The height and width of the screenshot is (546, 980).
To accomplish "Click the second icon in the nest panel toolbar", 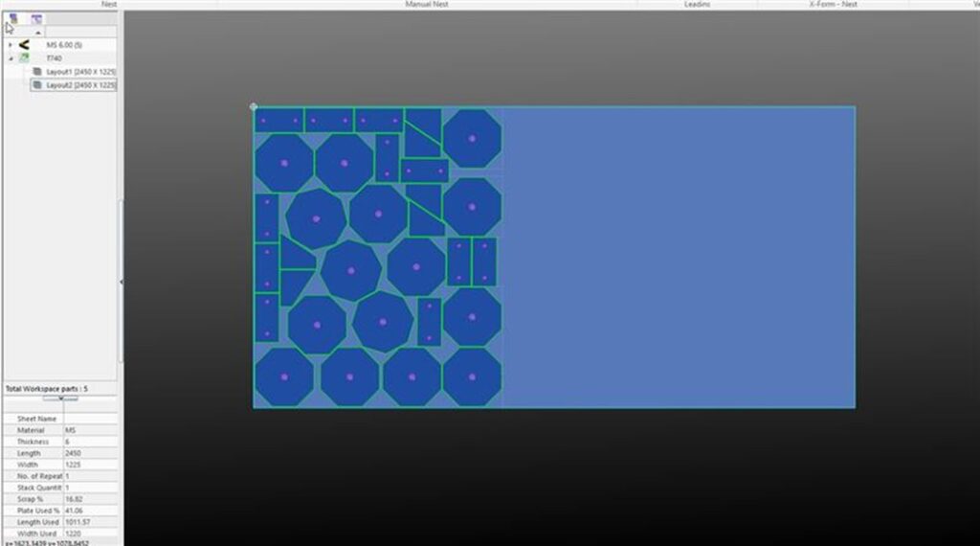I will [37, 19].
